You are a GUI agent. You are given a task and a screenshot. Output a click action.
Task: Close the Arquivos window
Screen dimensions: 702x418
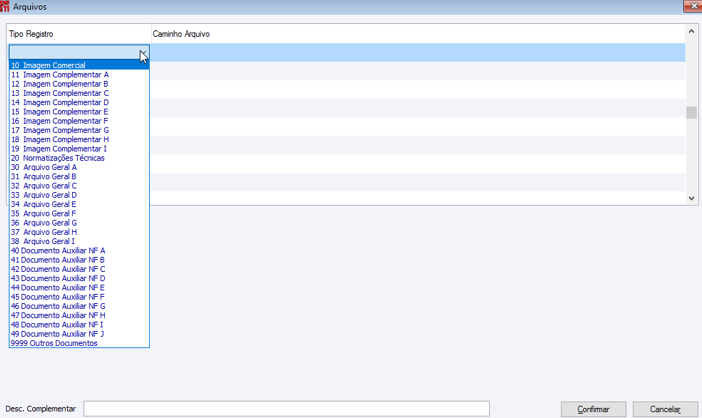pos(693,6)
